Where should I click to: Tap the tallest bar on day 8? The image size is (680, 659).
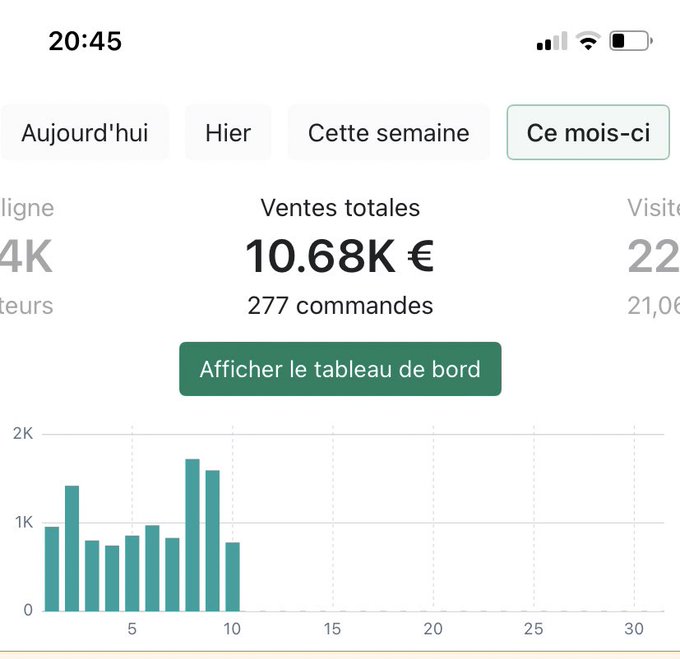coord(192,535)
